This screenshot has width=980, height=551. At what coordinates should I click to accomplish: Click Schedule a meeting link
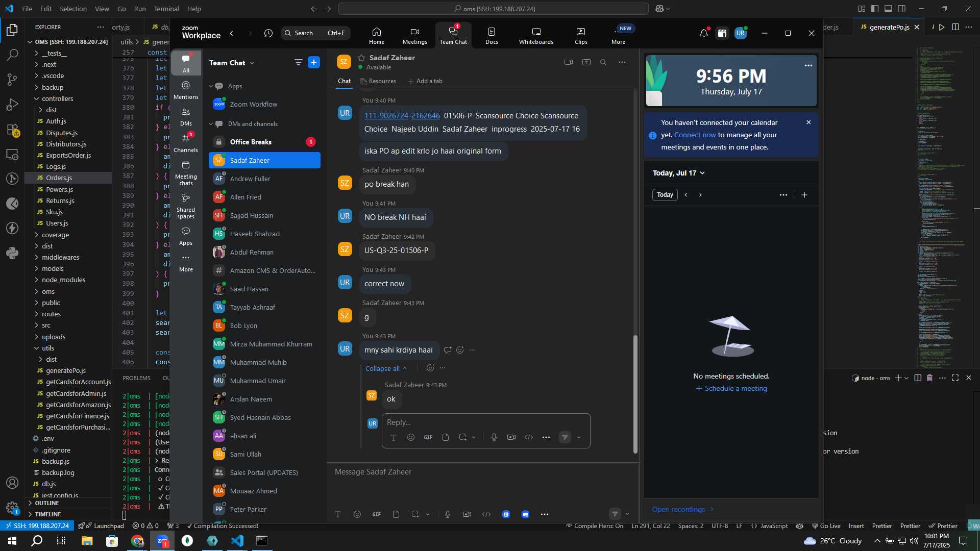(x=731, y=389)
